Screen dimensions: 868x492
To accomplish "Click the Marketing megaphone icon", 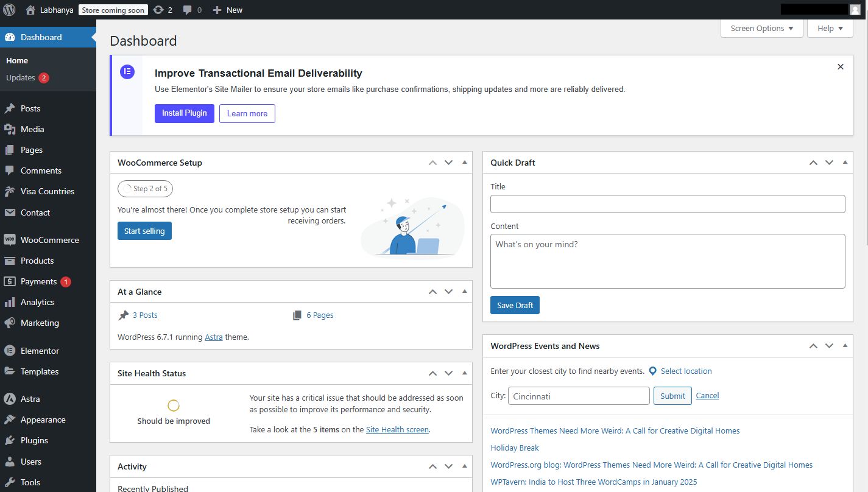I will [x=10, y=323].
